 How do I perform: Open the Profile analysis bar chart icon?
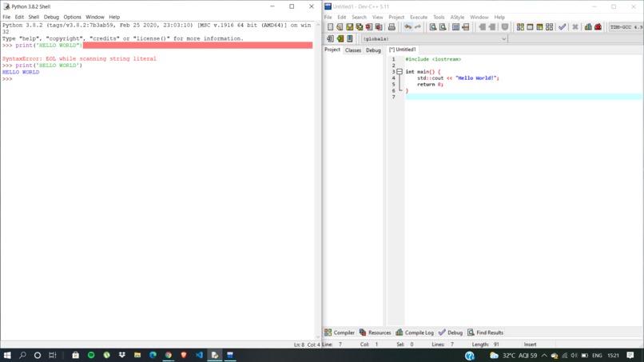(x=588, y=27)
